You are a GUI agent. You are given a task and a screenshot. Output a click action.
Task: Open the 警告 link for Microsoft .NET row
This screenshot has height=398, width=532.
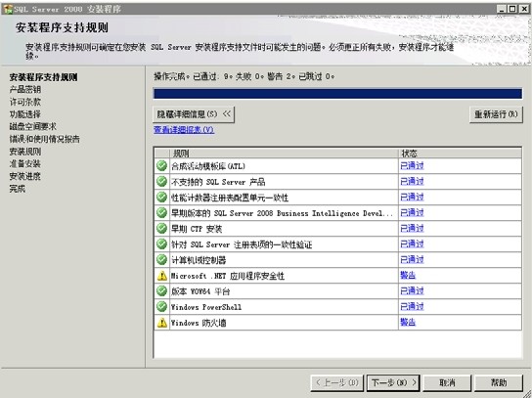(x=408, y=275)
